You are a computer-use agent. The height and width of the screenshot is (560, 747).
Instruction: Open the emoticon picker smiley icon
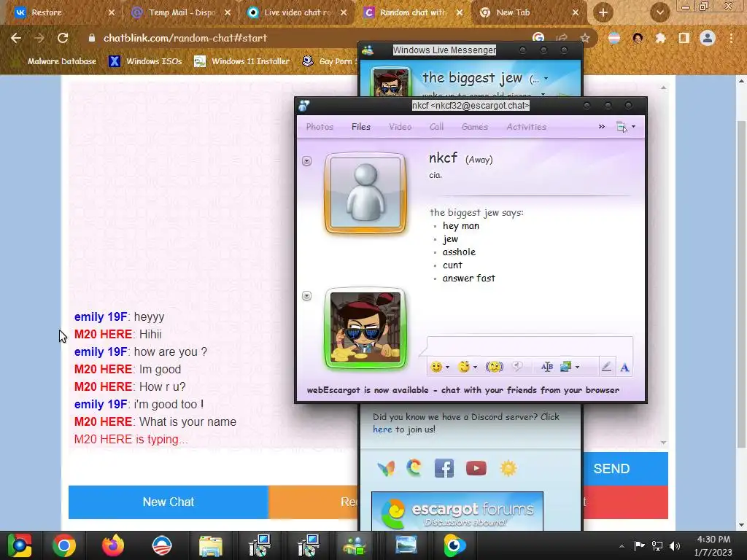click(x=436, y=367)
